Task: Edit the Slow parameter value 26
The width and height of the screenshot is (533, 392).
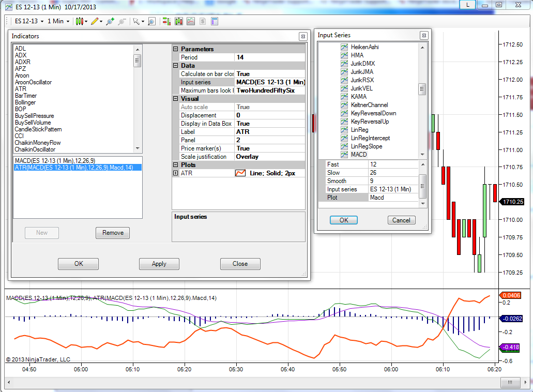Action: tap(393, 173)
